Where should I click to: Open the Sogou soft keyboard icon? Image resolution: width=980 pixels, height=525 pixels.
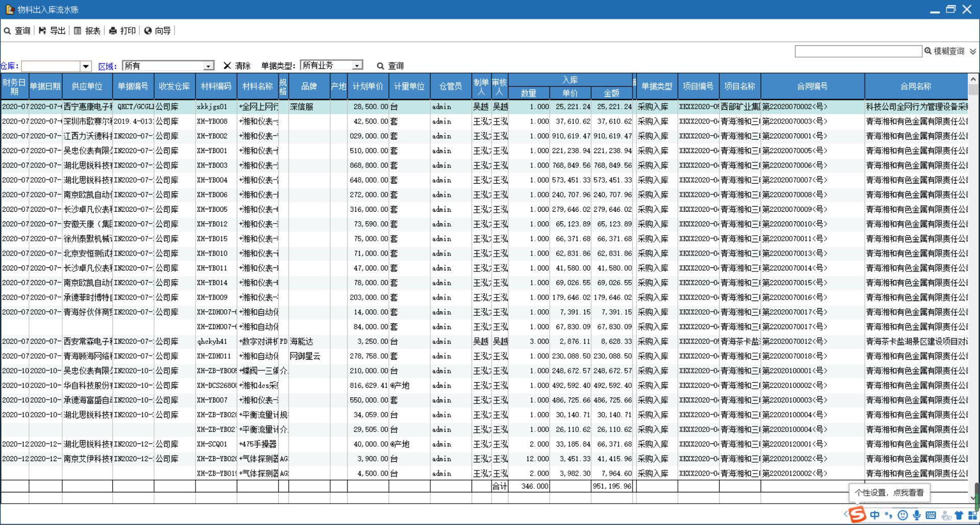[930, 515]
